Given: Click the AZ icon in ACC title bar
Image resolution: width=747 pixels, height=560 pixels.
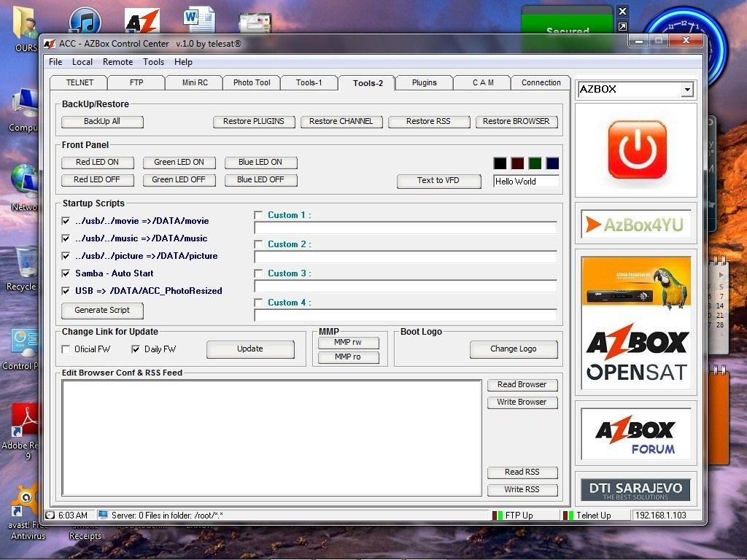Looking at the screenshot, I should coord(50,44).
